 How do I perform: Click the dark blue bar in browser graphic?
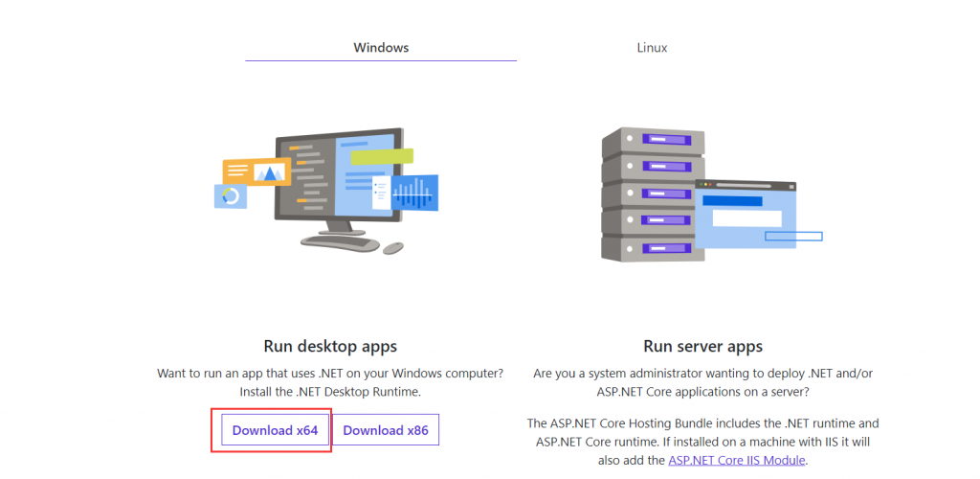[732, 201]
